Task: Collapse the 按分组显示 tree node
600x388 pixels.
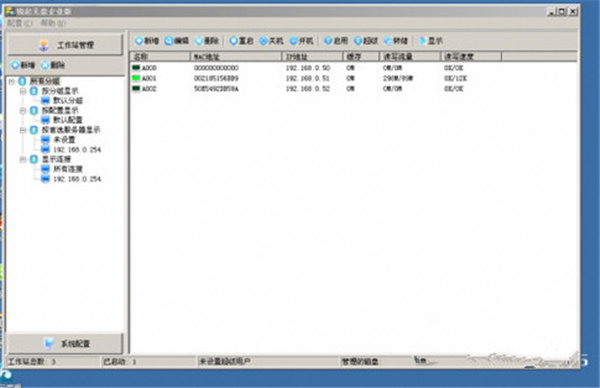Action: pos(23,91)
